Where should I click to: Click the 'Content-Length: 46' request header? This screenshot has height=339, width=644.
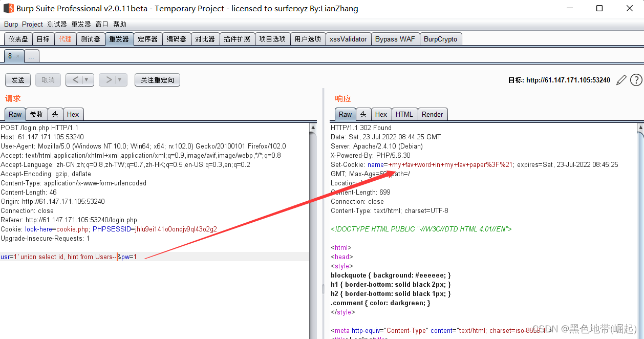[29, 192]
